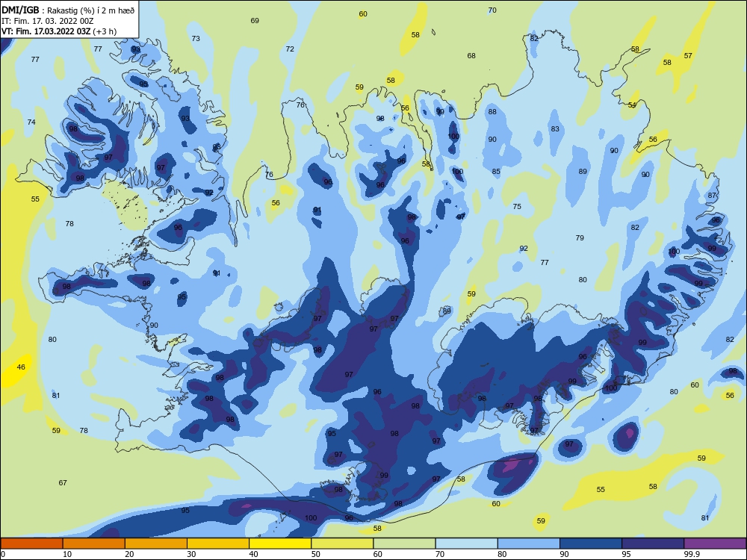Viewport: 747px width, 560px height.
Task: Choose the 90–95 dark blue legend swatch
Action: coord(591,544)
